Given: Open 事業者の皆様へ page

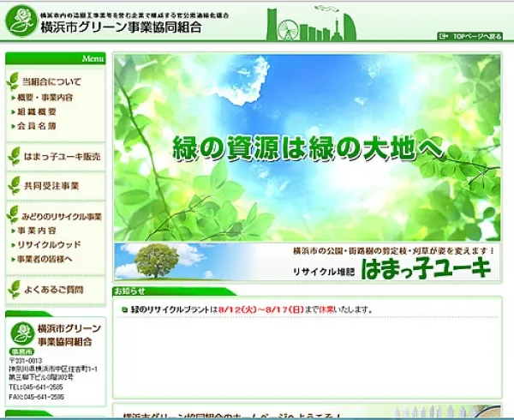Looking at the screenshot, I should click(45, 260).
